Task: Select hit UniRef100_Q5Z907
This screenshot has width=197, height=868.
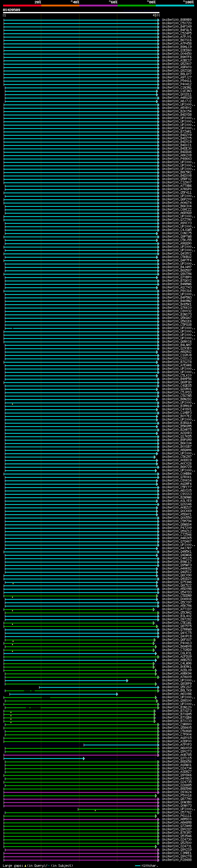Action: 176,64
